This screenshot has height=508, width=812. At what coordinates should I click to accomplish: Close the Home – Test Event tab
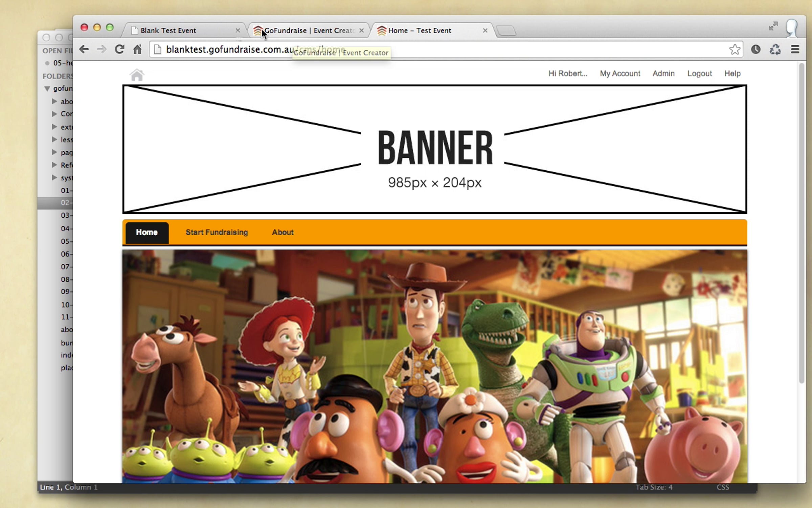pos(485,30)
